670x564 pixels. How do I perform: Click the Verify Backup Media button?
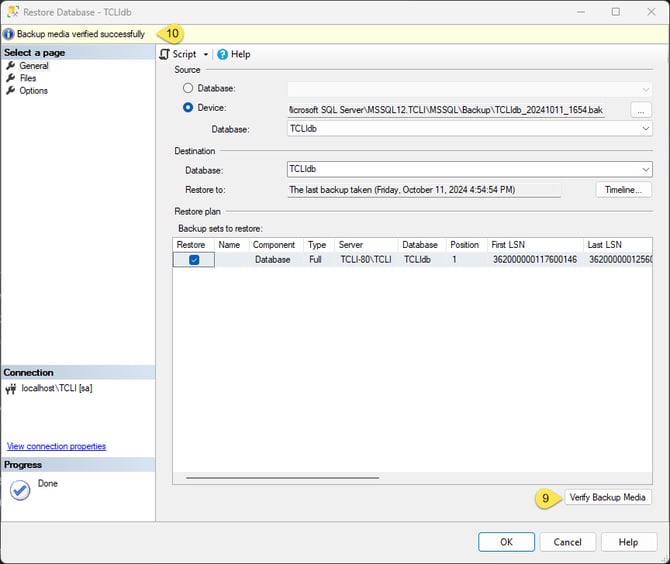(x=608, y=497)
